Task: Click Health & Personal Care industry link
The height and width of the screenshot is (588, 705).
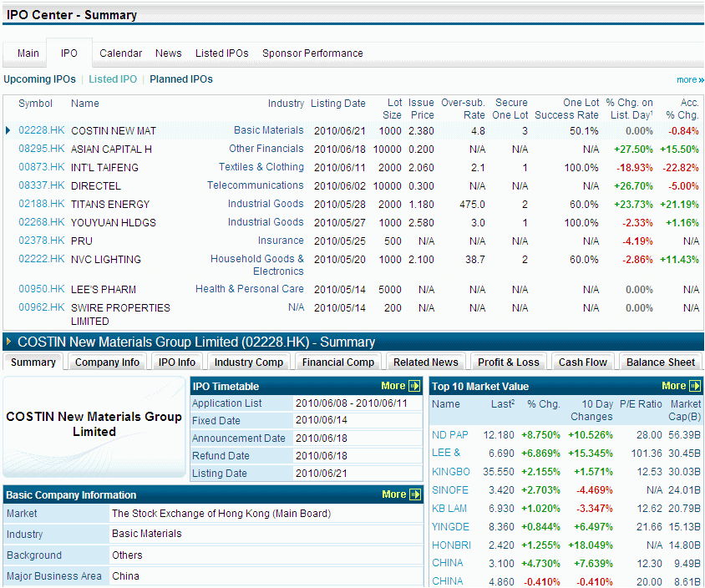Action: [x=250, y=289]
